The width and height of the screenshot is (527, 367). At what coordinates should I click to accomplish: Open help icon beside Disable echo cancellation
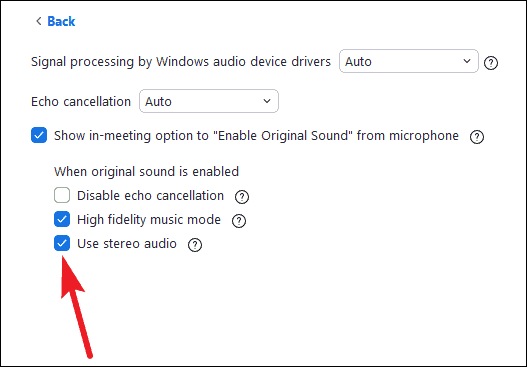point(242,197)
